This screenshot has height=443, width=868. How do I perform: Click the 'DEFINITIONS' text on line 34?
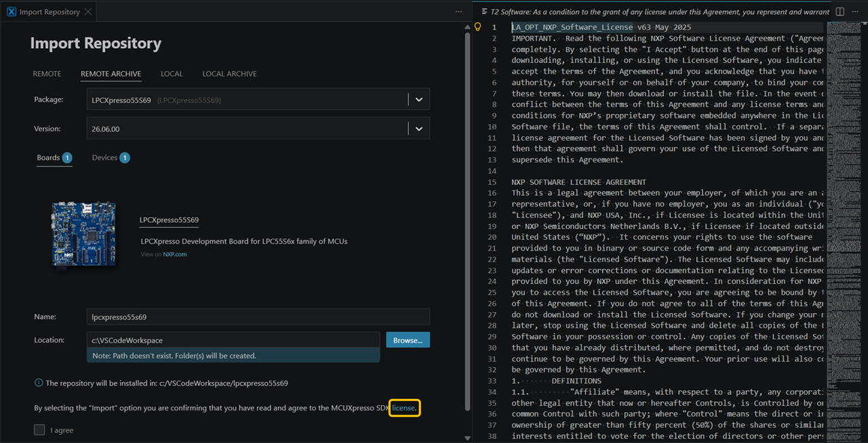point(577,381)
